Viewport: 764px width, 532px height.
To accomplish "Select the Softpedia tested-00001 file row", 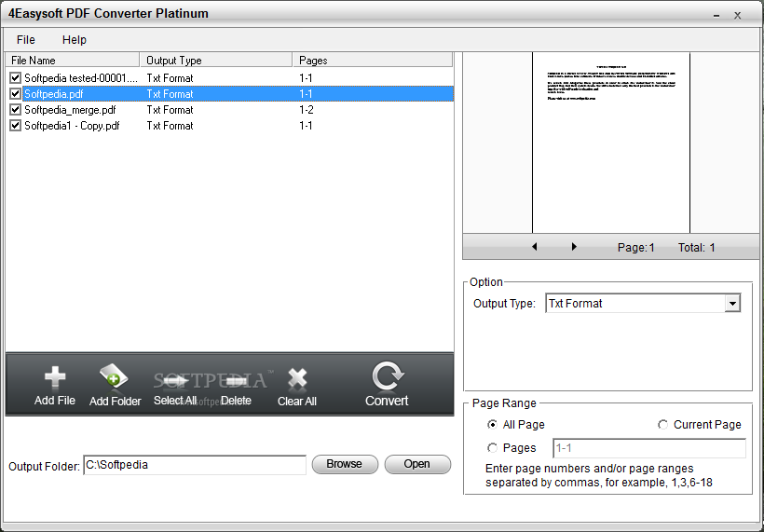I will click(x=229, y=78).
